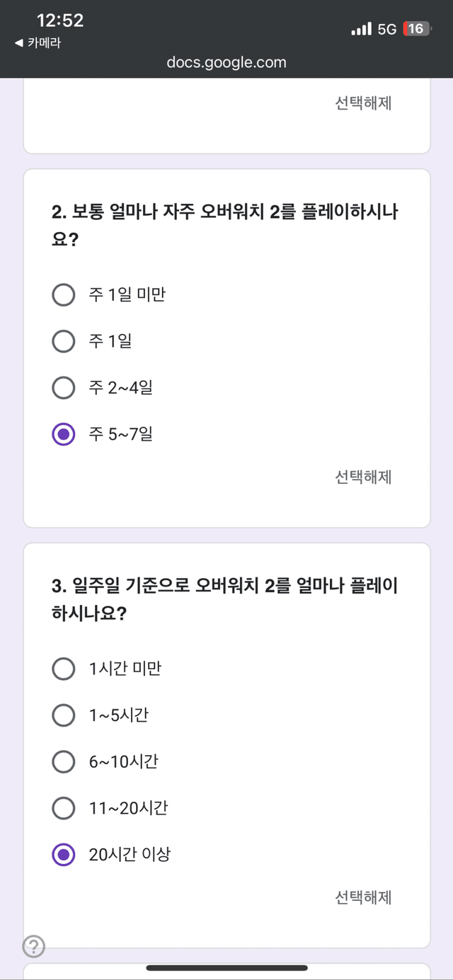Image resolution: width=453 pixels, height=980 pixels.
Task: Tap the 12:52 status bar clock
Action: 60,21
